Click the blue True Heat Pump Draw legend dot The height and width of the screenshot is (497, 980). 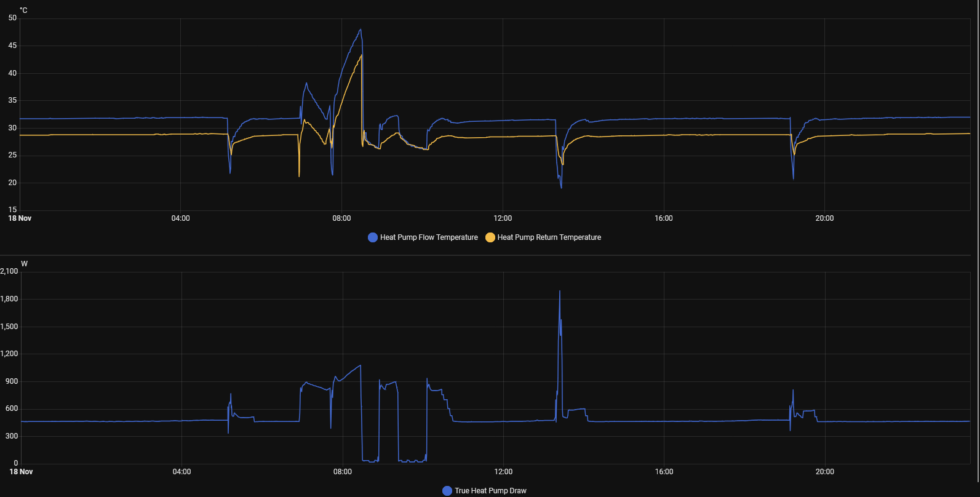[x=447, y=491]
